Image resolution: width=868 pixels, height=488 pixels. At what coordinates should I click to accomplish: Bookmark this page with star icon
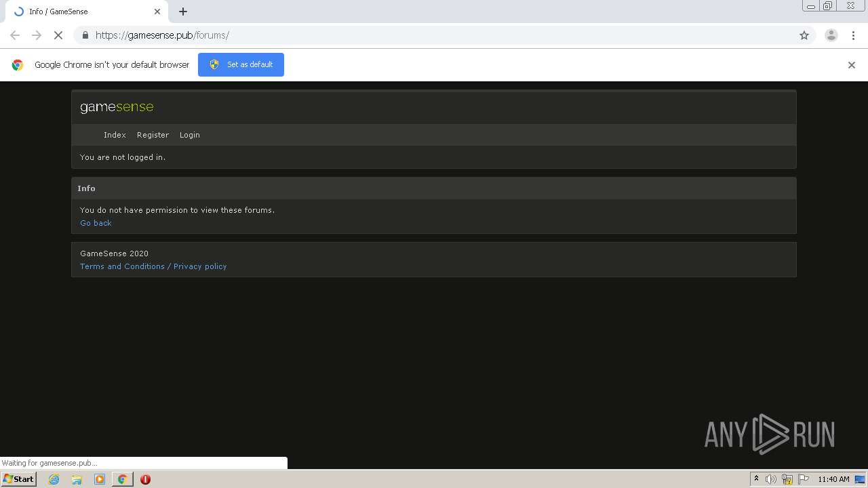point(804,35)
